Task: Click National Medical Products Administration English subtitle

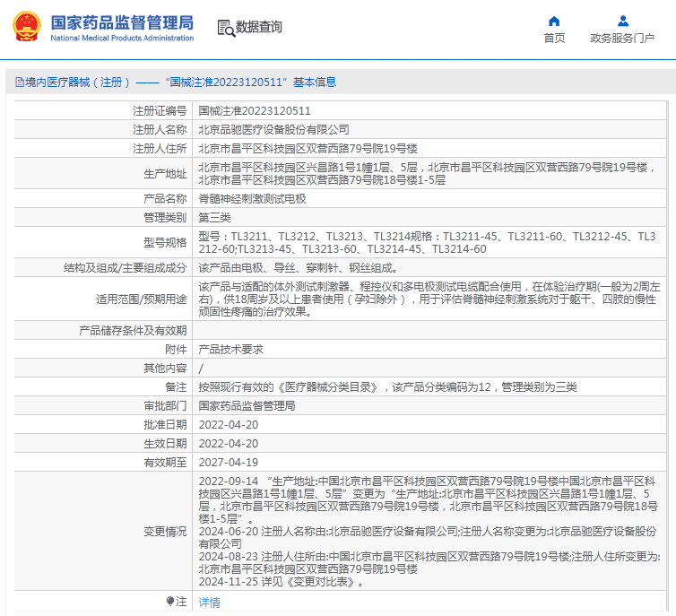Action: (x=122, y=38)
